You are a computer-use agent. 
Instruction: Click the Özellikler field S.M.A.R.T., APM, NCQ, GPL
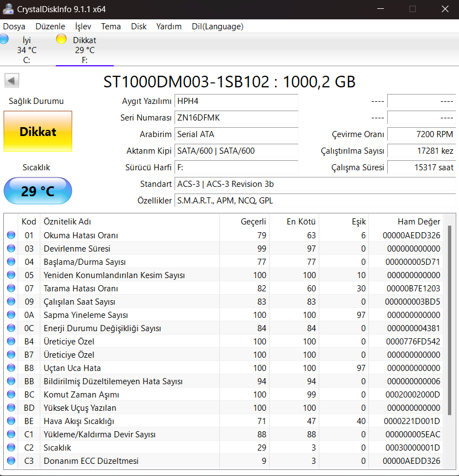tap(315, 201)
